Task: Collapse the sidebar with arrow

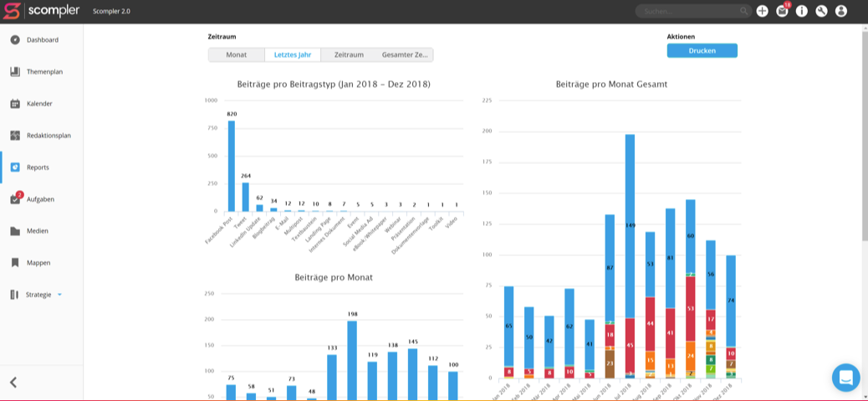Action: pos(14,383)
